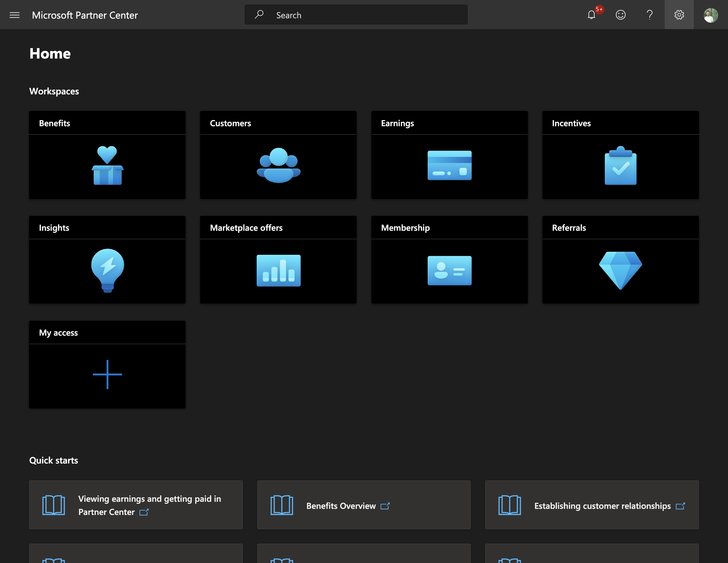This screenshot has height=563, width=728.
Task: Click the My access plus icon
Action: coord(107,375)
